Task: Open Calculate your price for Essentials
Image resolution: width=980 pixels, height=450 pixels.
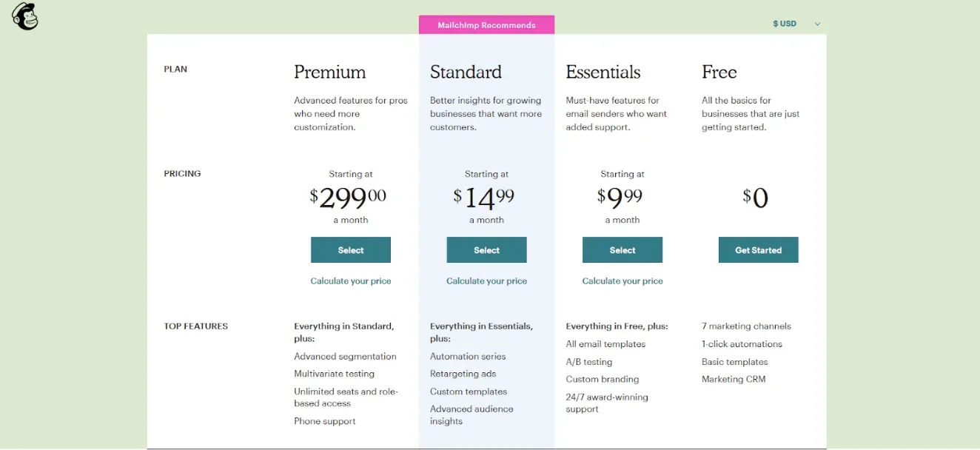Action: tap(622, 281)
